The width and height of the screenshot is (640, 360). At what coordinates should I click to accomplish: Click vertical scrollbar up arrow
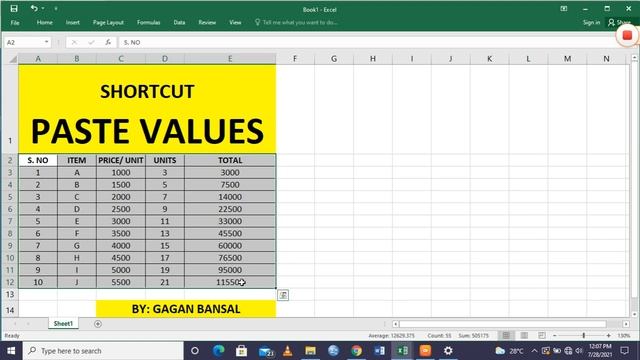[634, 59]
